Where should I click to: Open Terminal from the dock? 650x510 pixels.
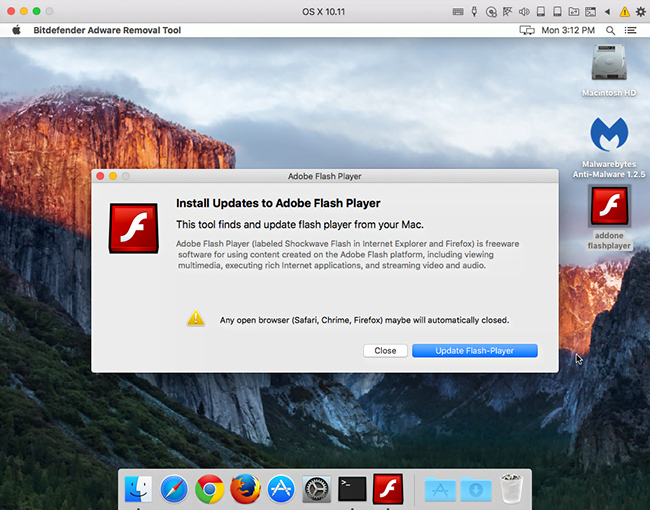(x=352, y=489)
